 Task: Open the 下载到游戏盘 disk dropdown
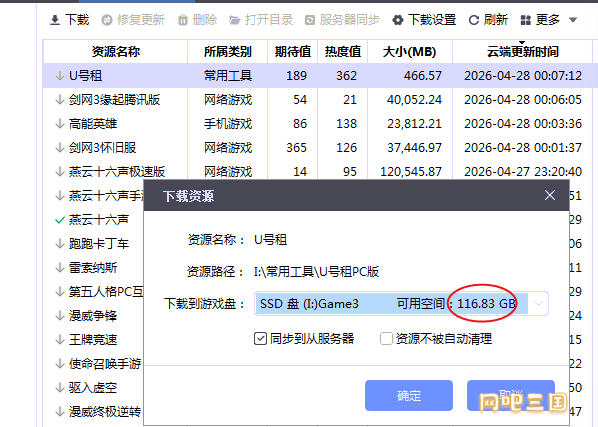click(538, 304)
